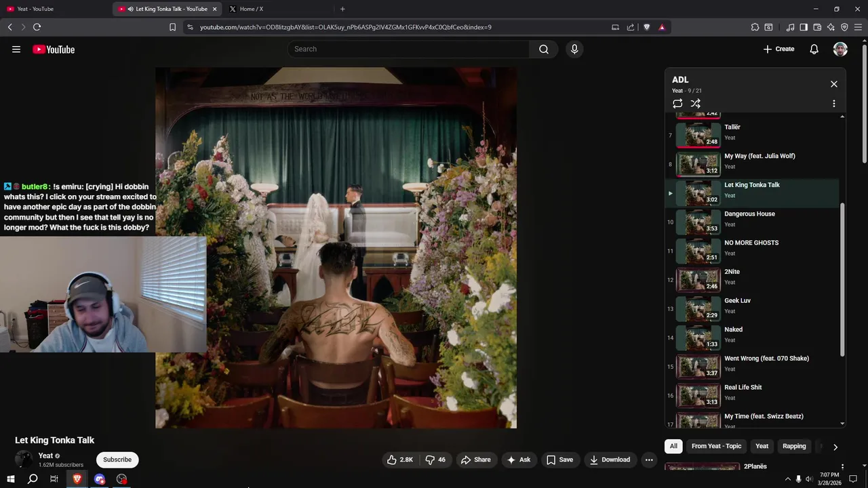Open OBS Studio from taskbar
868x488 pixels.
pos(121,479)
